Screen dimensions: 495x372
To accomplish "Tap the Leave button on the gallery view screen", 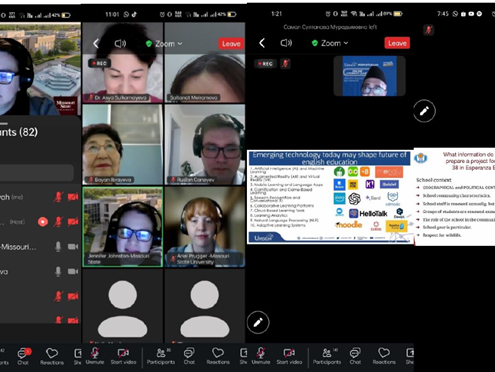I will tap(231, 44).
